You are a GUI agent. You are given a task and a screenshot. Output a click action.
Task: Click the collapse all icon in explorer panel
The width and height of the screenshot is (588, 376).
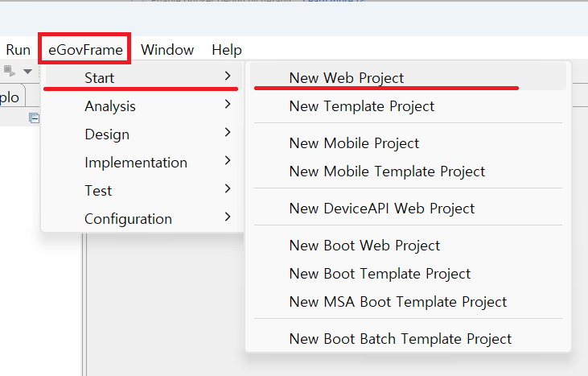[x=35, y=118]
